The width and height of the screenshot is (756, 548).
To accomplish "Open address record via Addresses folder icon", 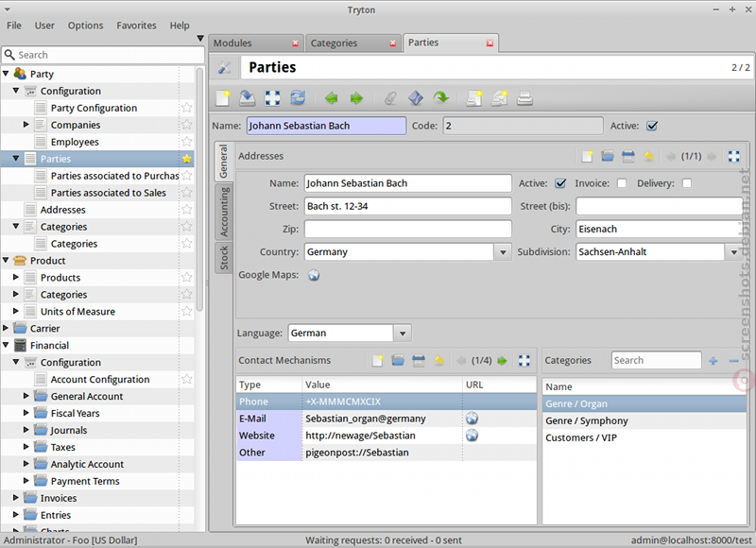I will 608,156.
